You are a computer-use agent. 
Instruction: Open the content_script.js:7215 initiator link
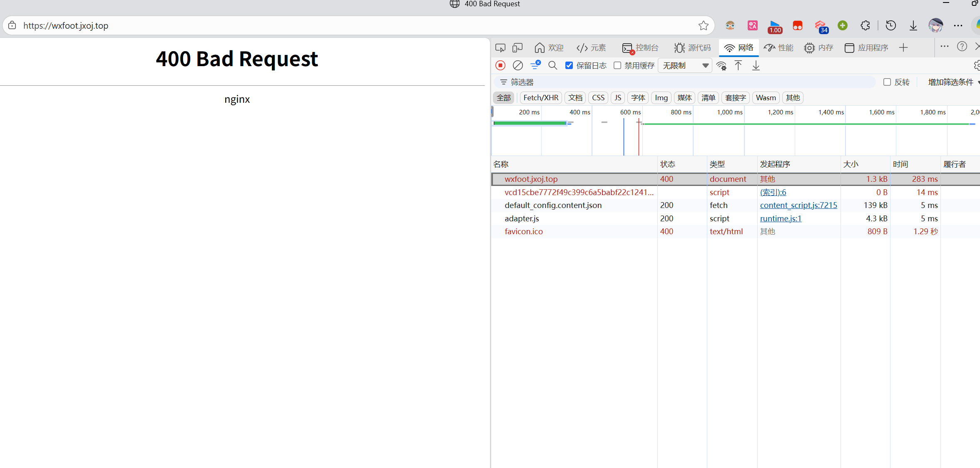(x=798, y=205)
